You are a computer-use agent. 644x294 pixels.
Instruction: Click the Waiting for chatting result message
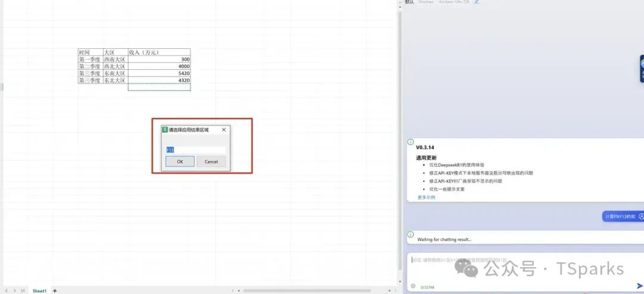coord(444,239)
